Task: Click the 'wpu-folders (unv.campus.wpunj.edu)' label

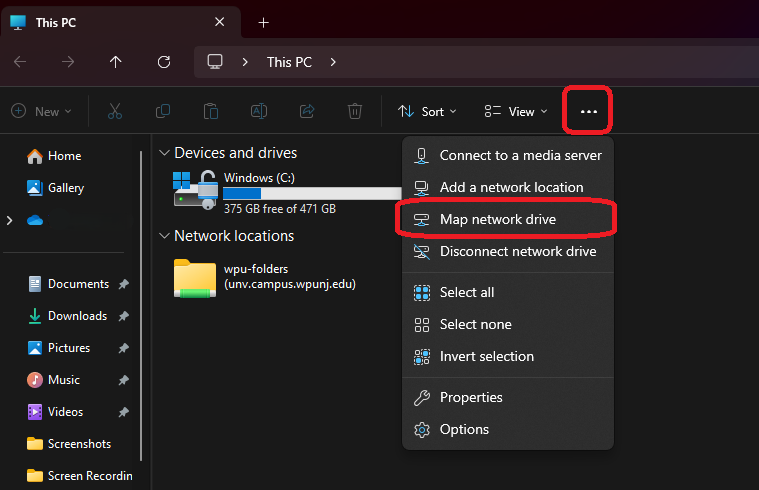Action: coord(289,276)
